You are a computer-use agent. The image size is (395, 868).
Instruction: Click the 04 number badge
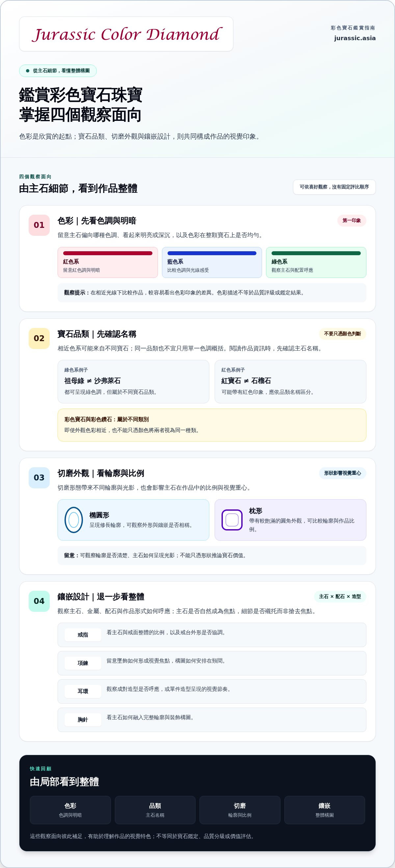click(x=39, y=601)
